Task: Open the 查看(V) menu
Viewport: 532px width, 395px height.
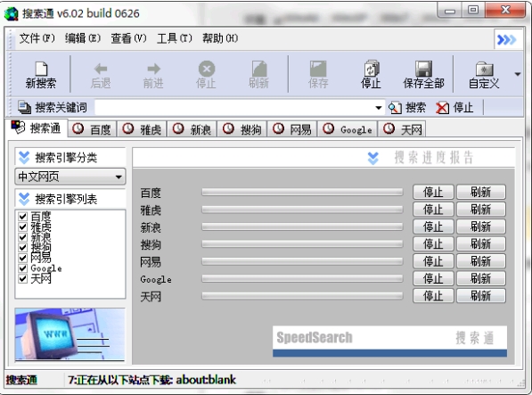Action: (x=128, y=38)
